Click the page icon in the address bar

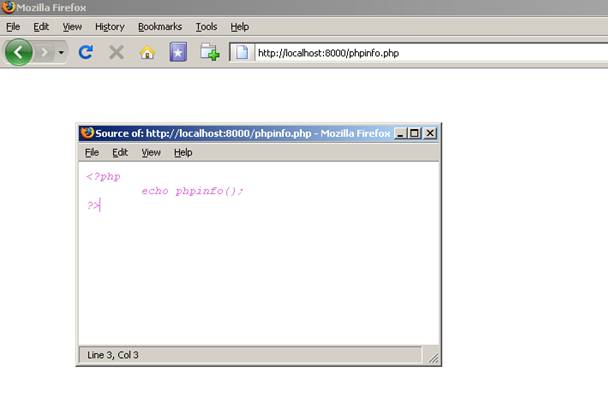click(x=242, y=52)
